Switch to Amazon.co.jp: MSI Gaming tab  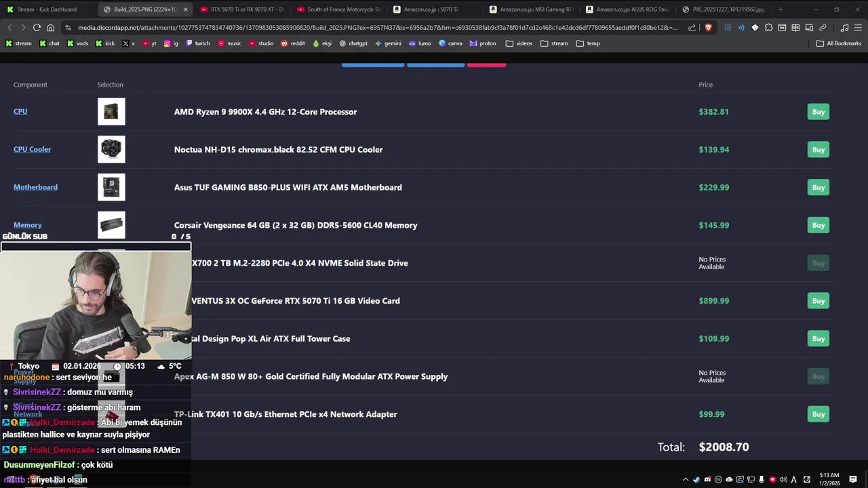point(532,9)
